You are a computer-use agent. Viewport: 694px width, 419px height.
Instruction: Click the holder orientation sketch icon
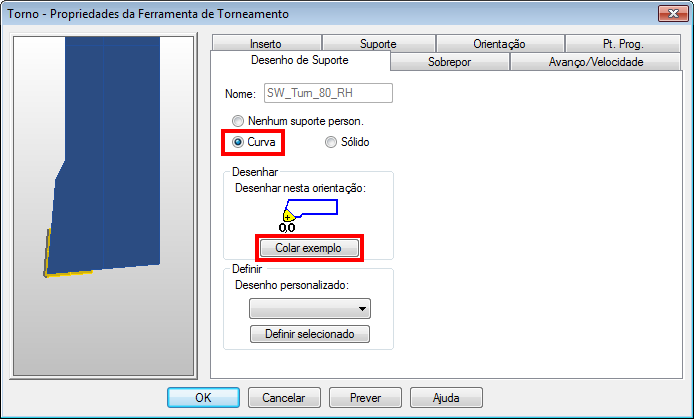coord(310,215)
